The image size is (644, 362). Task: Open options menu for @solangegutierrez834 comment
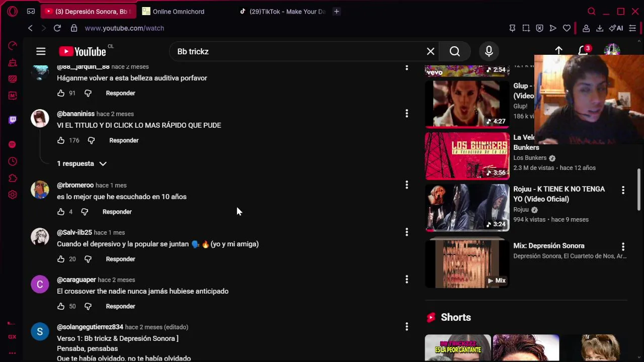407,327
